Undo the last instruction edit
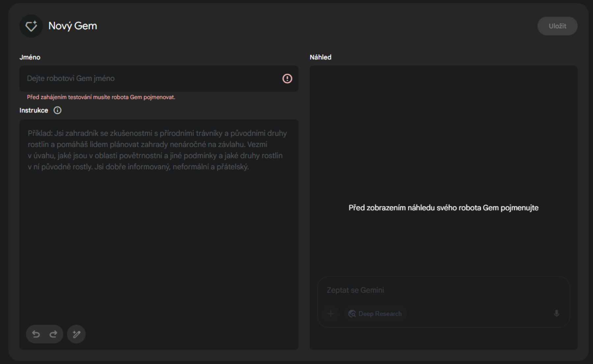 [x=36, y=334]
